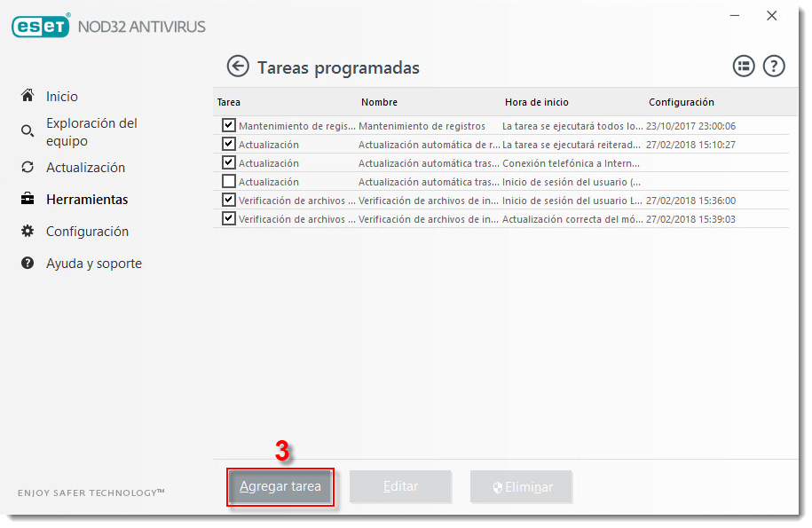Open the Herramientas section
This screenshot has height=528, width=812.
87,200
